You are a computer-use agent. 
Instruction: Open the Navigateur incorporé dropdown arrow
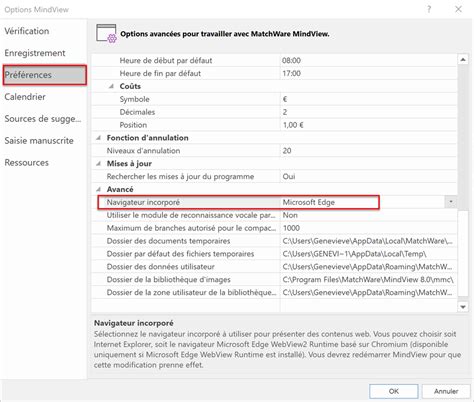451,202
